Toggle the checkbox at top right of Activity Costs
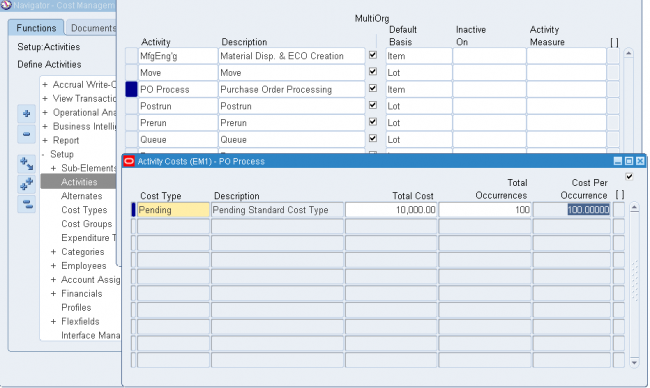Image resolution: width=650 pixels, height=388 pixels. coord(629,176)
